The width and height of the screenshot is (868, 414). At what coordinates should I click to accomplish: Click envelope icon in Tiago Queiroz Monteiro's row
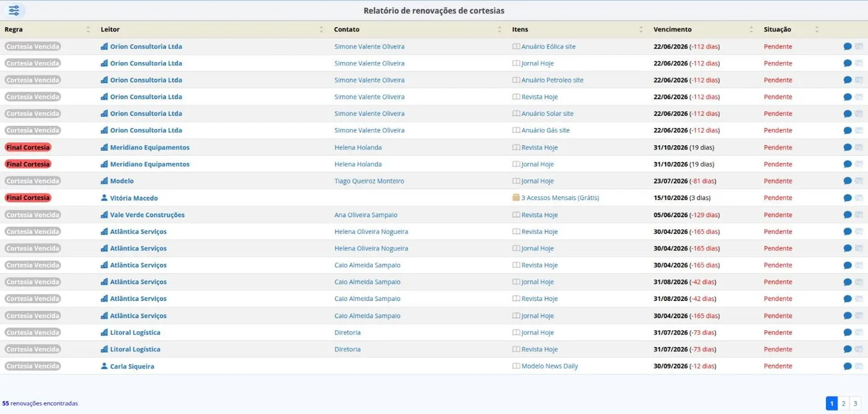(x=859, y=181)
